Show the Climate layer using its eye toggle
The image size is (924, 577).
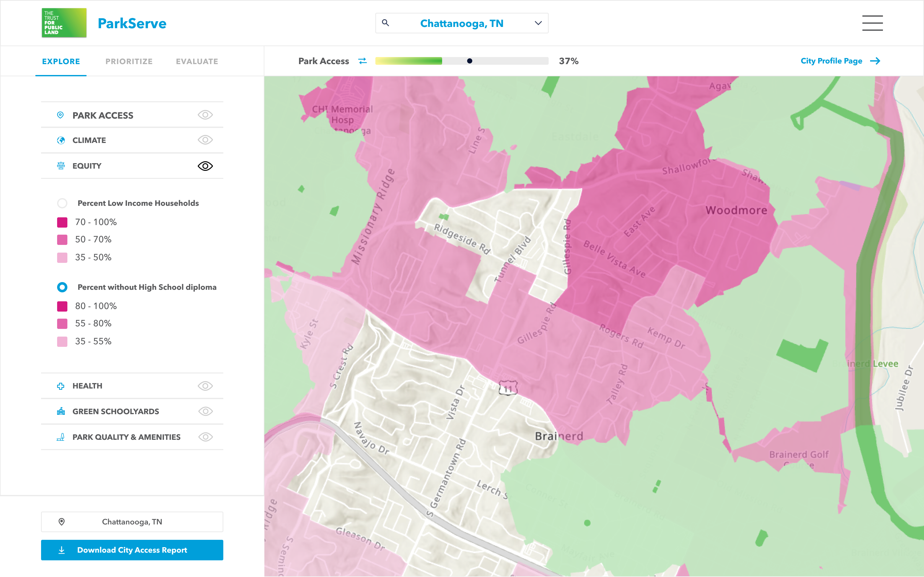[x=205, y=140]
